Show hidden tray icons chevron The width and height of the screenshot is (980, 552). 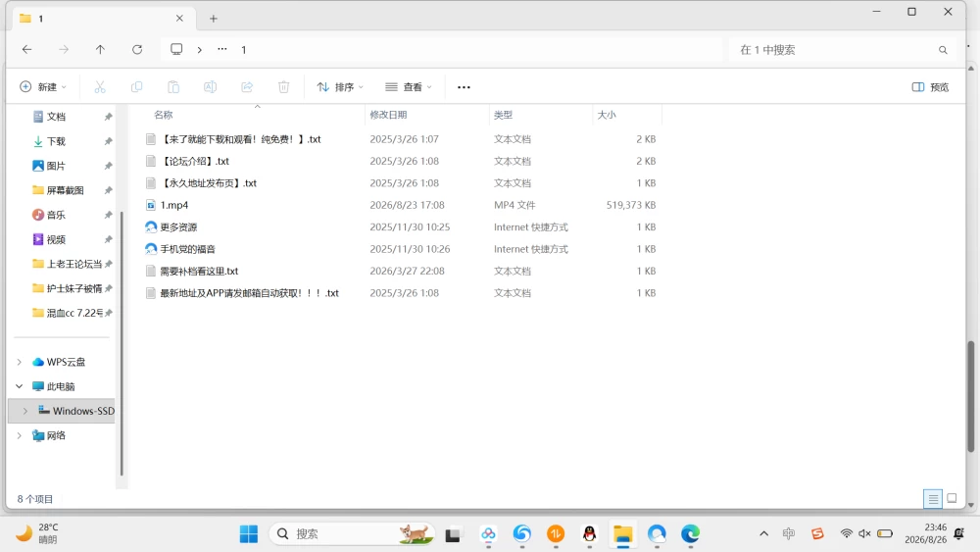(763, 533)
